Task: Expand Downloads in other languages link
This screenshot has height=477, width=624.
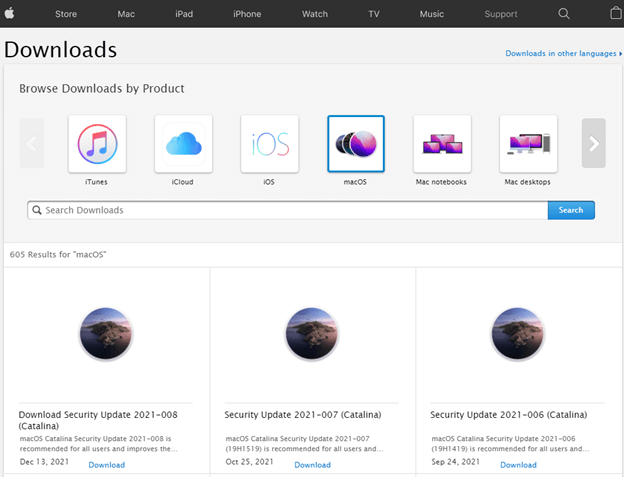Action: coord(562,53)
